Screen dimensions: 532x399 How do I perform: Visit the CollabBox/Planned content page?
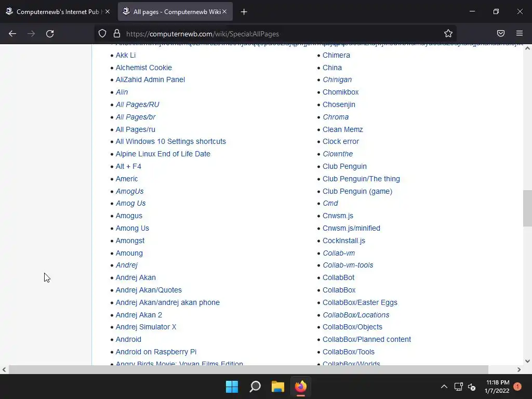(x=367, y=340)
